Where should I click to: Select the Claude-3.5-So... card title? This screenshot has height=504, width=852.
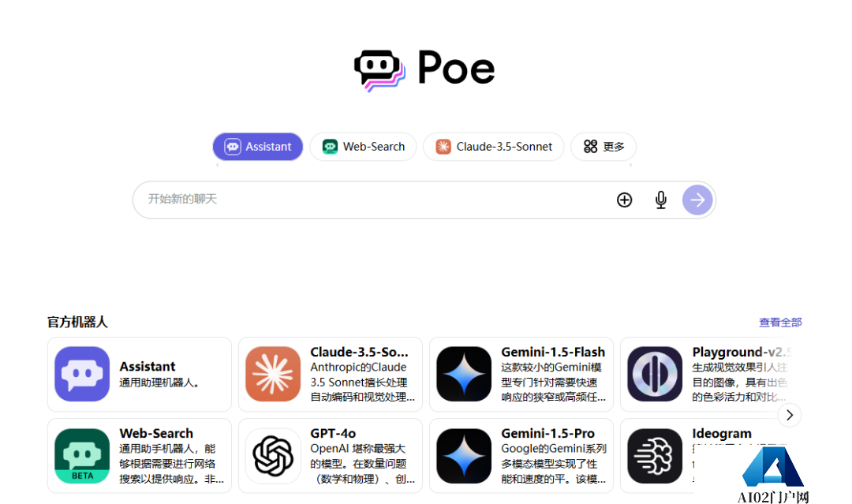pyautogui.click(x=359, y=352)
